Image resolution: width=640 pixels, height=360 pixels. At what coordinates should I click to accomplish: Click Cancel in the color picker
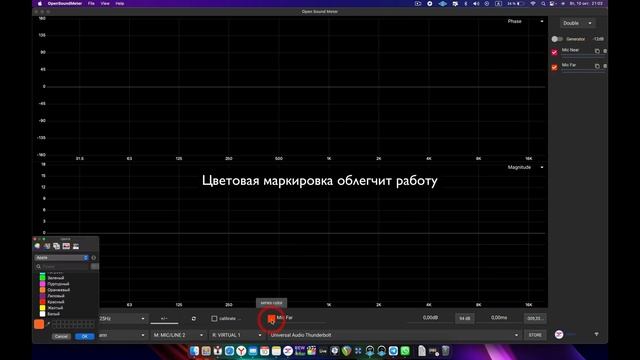61,336
